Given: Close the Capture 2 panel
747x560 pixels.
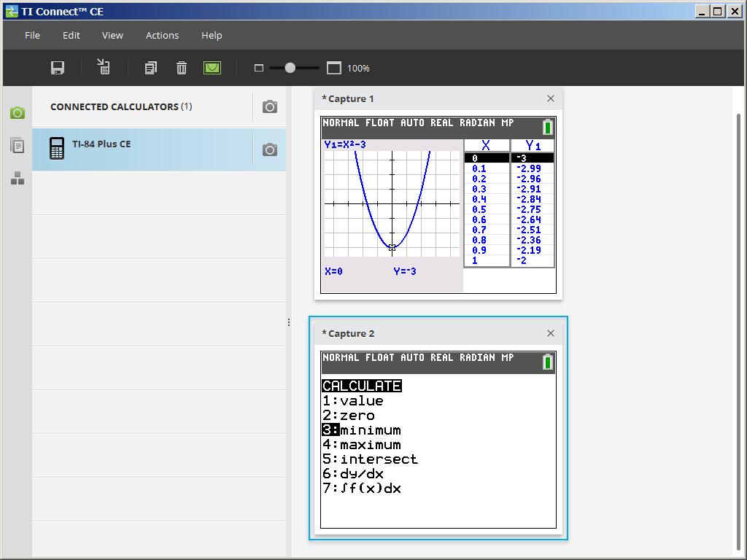Looking at the screenshot, I should pos(551,332).
